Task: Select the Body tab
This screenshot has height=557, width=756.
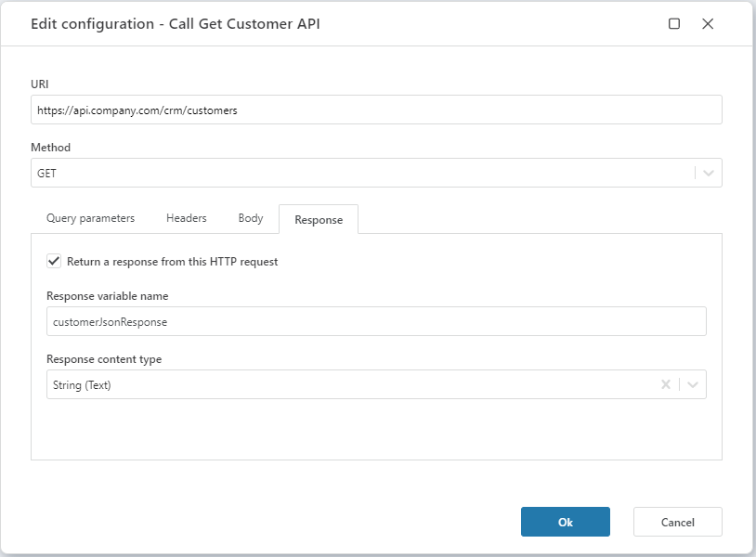Action: [251, 218]
